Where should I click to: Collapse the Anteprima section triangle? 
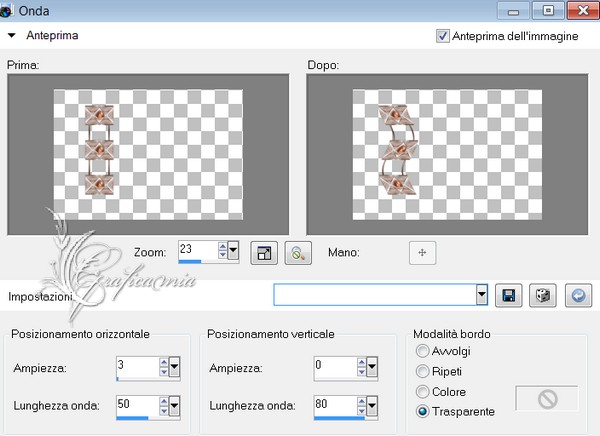pos(12,35)
